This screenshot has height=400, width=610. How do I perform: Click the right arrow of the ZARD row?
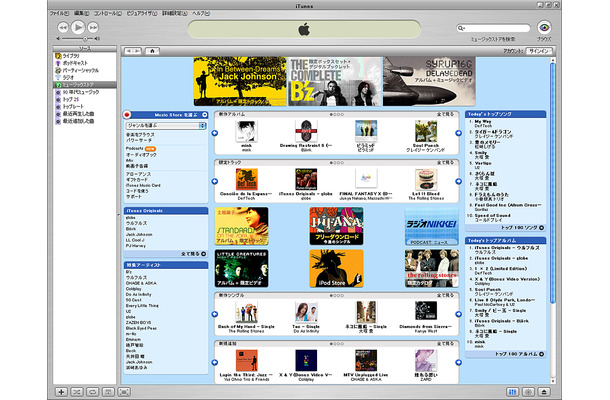coord(459,362)
